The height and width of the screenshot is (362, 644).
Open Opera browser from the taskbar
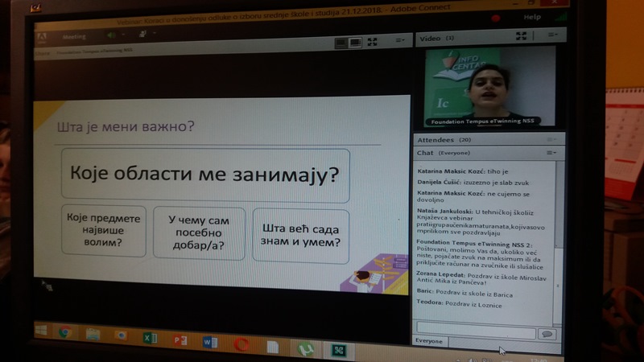[x=242, y=344]
